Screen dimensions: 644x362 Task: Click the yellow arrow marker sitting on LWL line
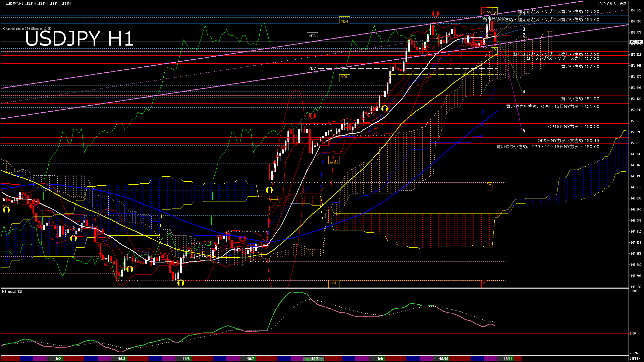[180, 283]
